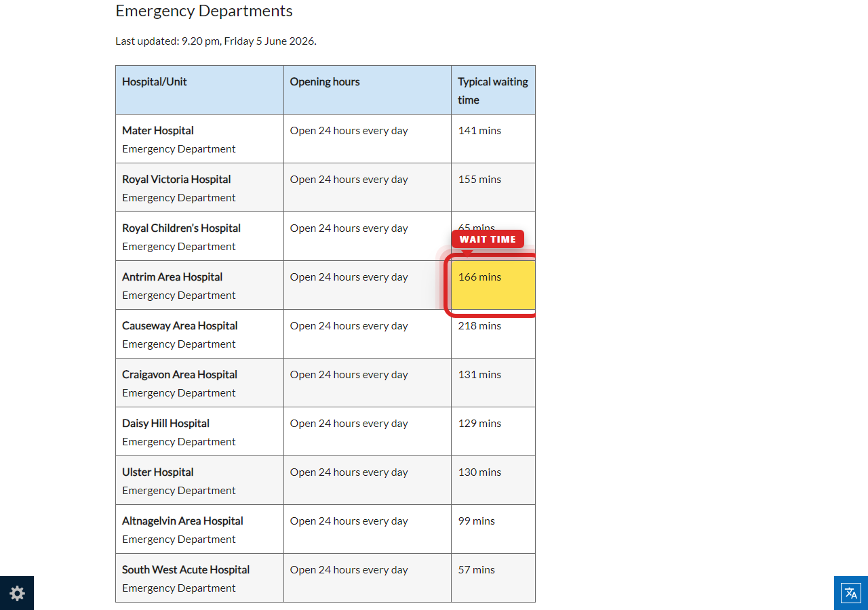868x610 pixels.
Task: Click Emergency Department text under Daisy Hill Hospital
Action: [x=179, y=441]
